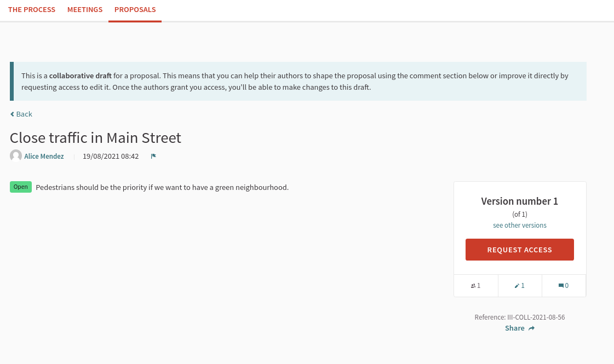
Task: Click the 'Version number 1' heading
Action: (520, 201)
